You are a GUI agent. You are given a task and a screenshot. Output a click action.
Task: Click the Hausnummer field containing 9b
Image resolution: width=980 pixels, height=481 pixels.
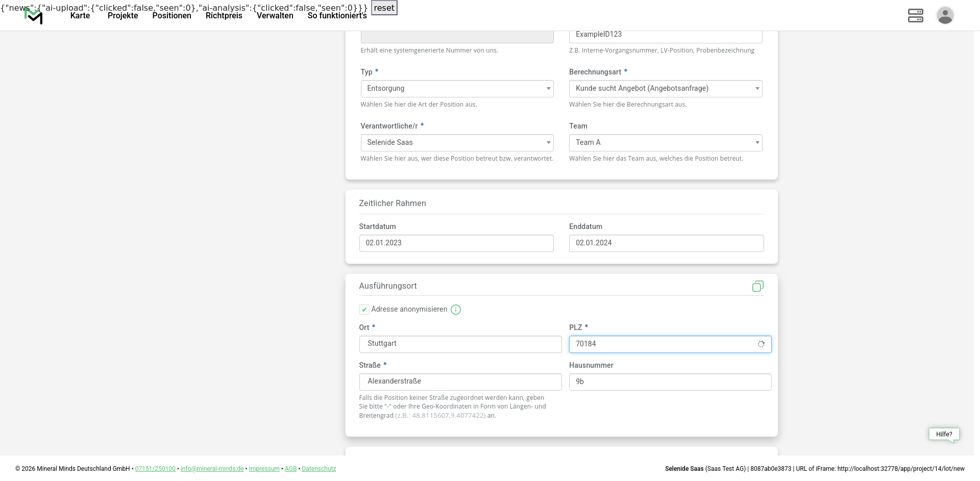(x=670, y=382)
